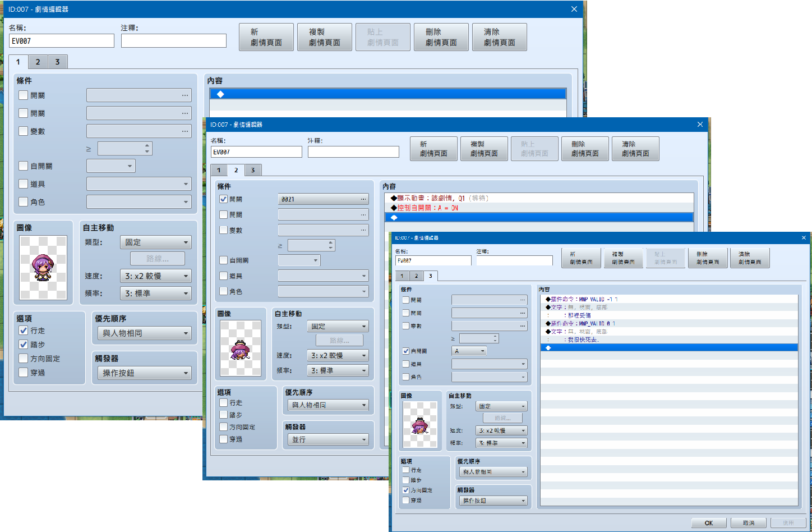Select the 圖像 sprite preview in front window
Screen dimensions: 812x532
coord(420,425)
